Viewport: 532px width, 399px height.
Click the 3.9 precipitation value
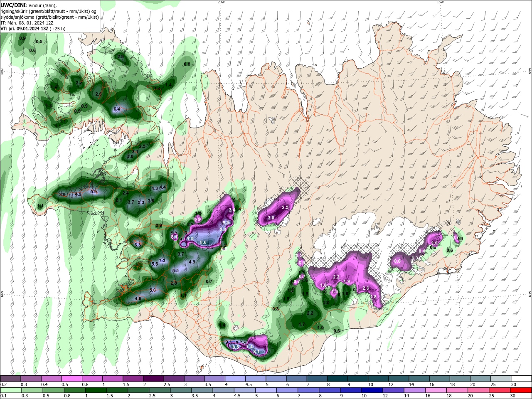pos(63,195)
